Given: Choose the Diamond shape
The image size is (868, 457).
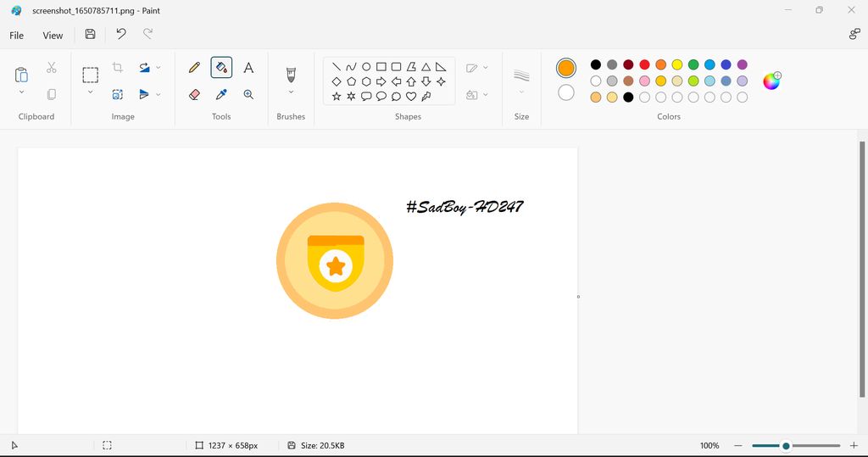Looking at the screenshot, I should 336,81.
